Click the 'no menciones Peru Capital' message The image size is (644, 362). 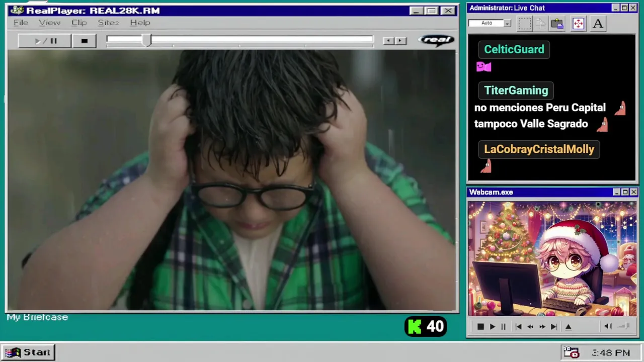(540, 108)
